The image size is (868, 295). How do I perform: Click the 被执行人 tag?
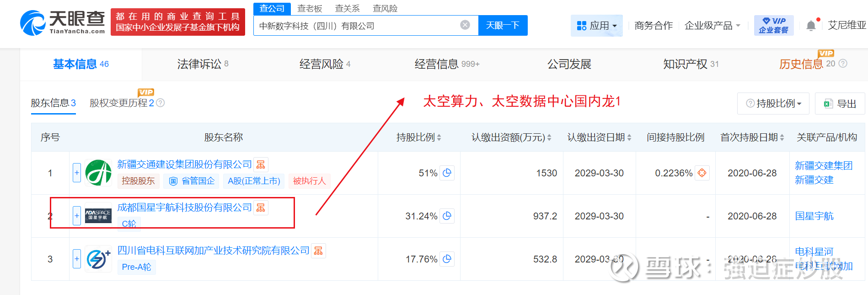309,181
